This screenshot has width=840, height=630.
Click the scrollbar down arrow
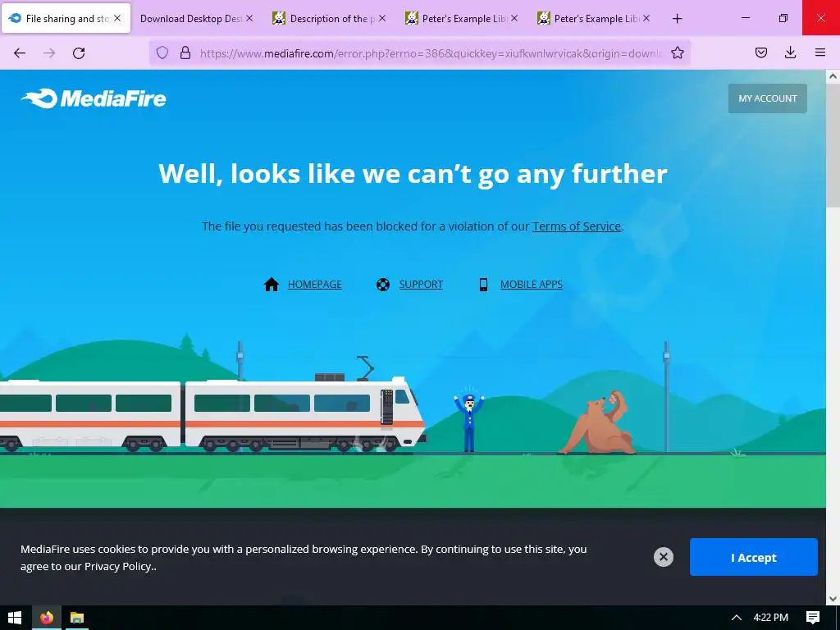coord(833,598)
